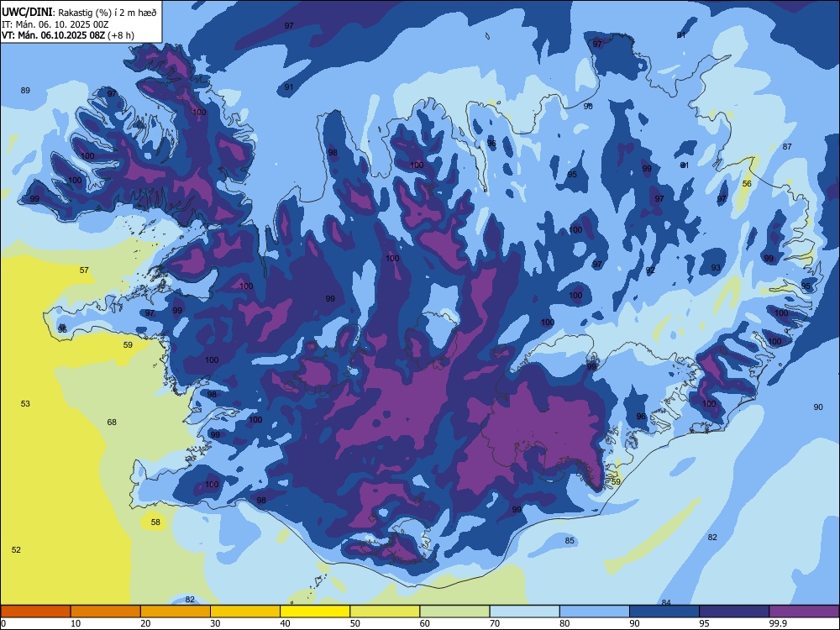The height and width of the screenshot is (630, 840).
Task: Click the map value '92' over land
Action: (650, 270)
